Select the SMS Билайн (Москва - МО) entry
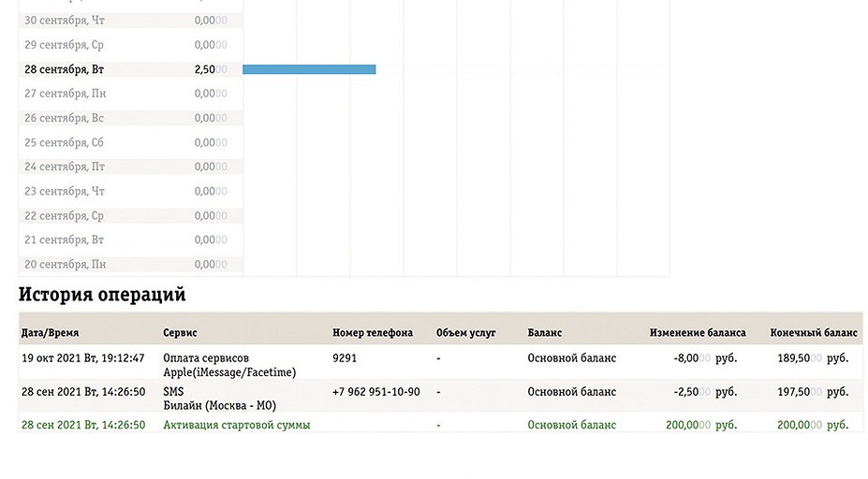Screen dimensions: 868x479 click(219, 399)
